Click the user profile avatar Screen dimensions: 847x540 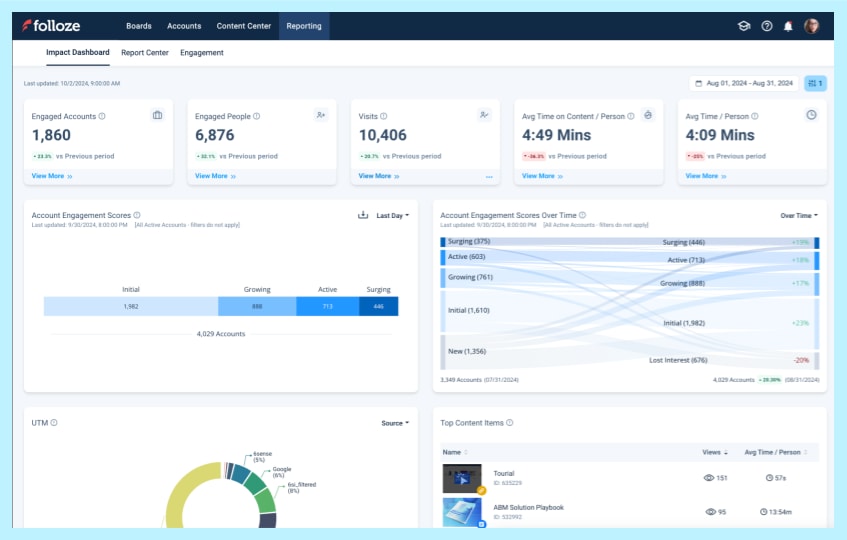[811, 26]
